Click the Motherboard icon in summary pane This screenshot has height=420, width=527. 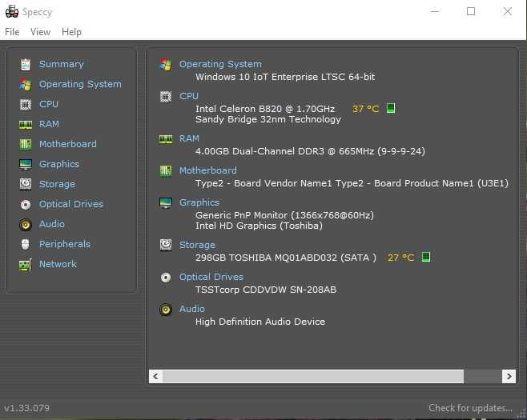click(166, 171)
